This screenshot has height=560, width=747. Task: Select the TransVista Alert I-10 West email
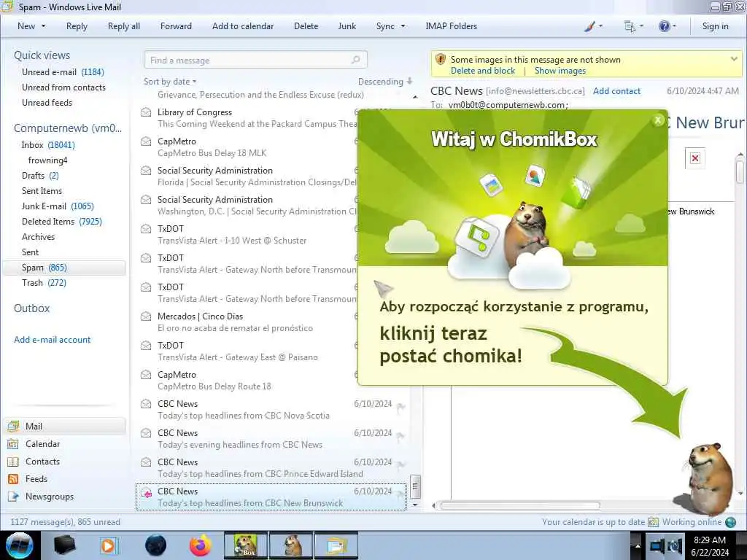pos(247,235)
